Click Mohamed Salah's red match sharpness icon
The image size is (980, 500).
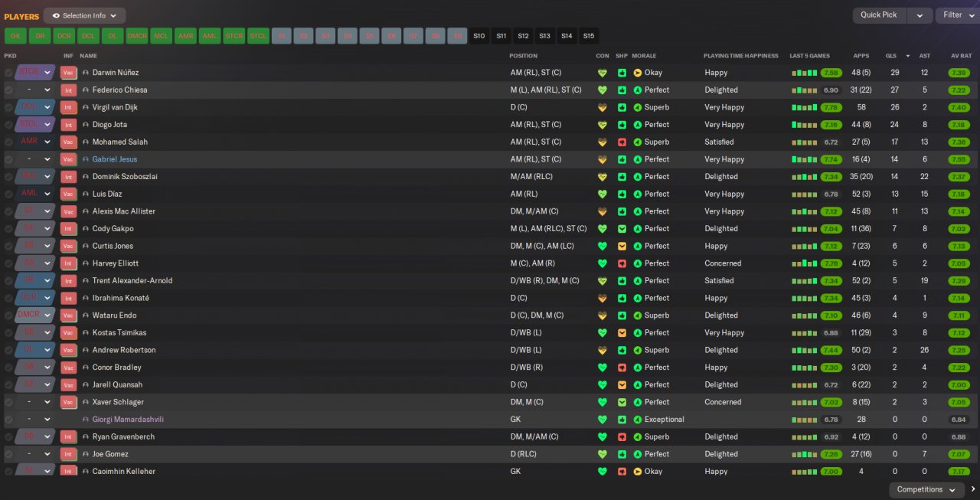[x=622, y=142]
